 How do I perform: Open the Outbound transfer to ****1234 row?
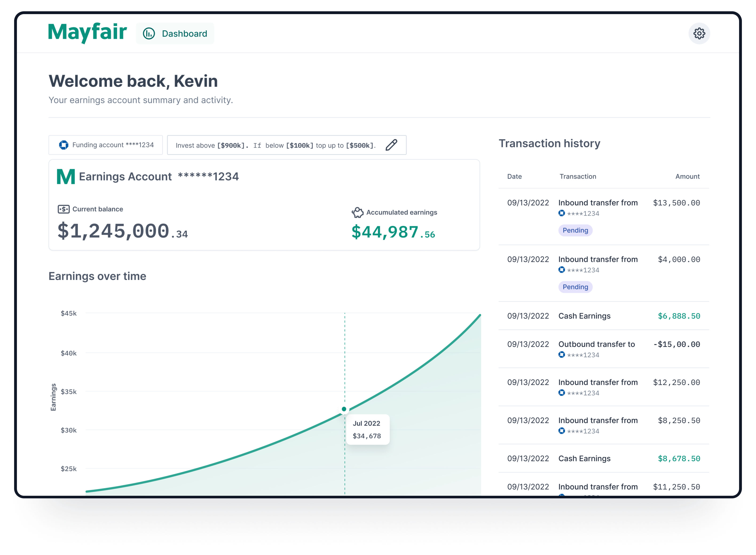[603, 349]
